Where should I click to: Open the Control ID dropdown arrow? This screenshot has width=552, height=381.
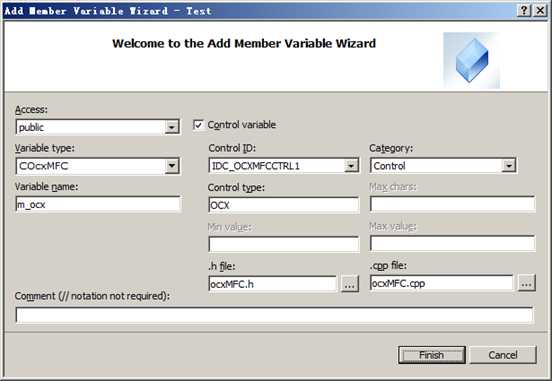351,165
